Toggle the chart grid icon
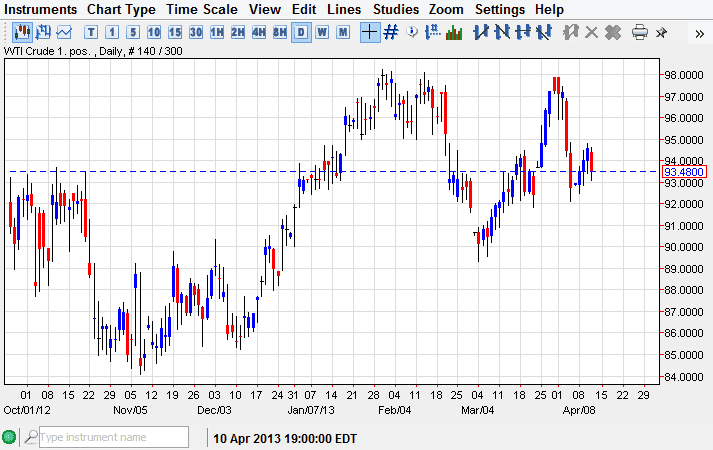 [x=391, y=32]
